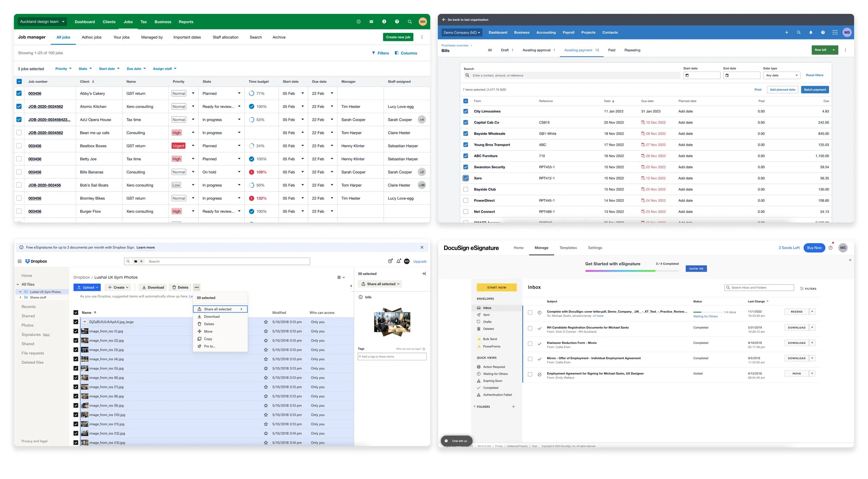868x479 pixels.
Task: Click the Get Started progress bar
Action: coord(632,271)
